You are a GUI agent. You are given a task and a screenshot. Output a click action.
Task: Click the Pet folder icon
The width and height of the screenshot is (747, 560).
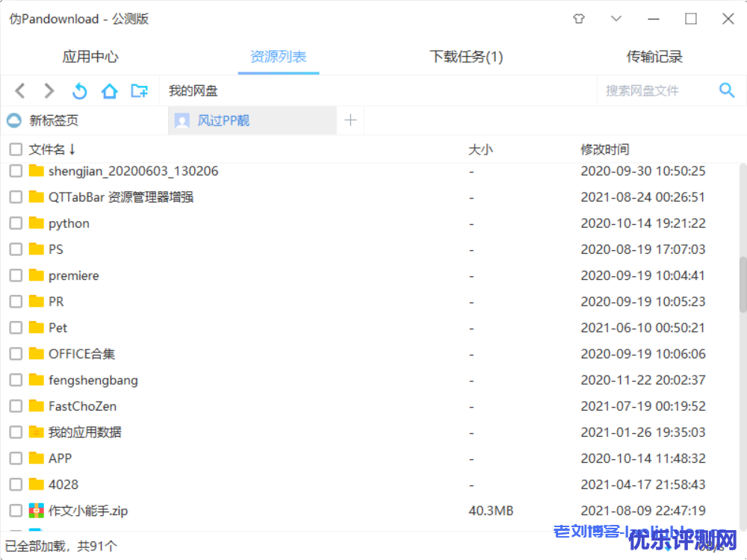(36, 328)
